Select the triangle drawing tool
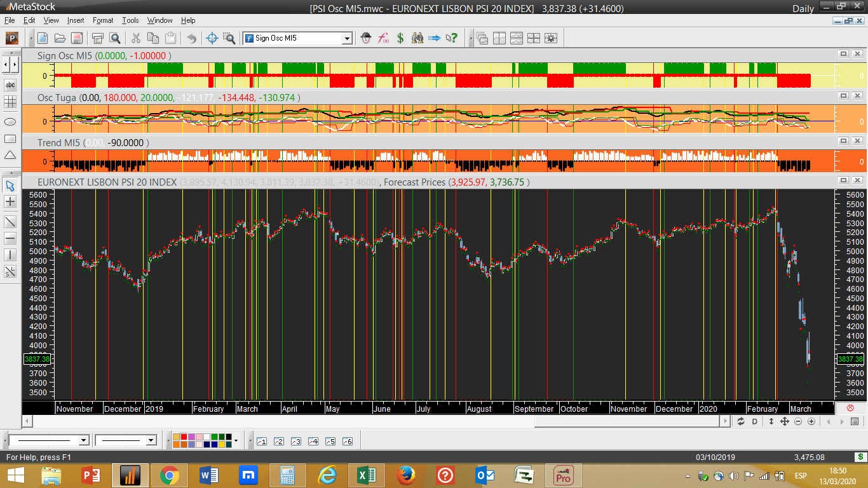868x488 pixels. pyautogui.click(x=10, y=156)
